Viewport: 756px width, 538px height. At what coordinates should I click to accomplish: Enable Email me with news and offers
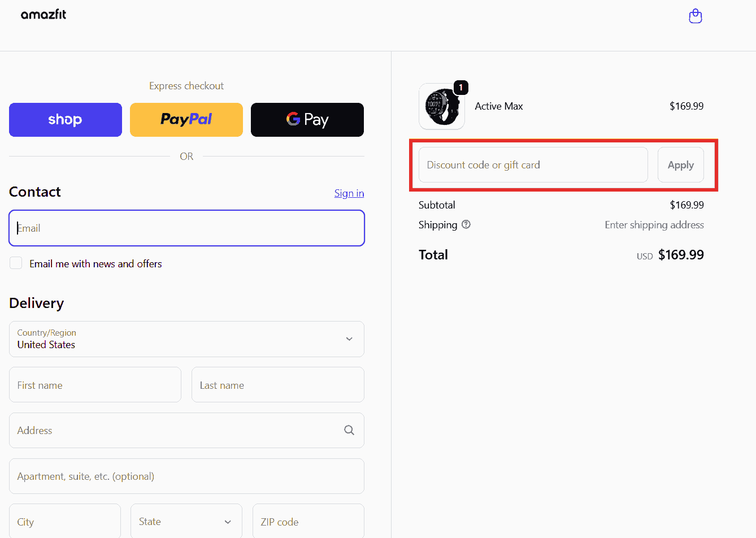click(16, 263)
